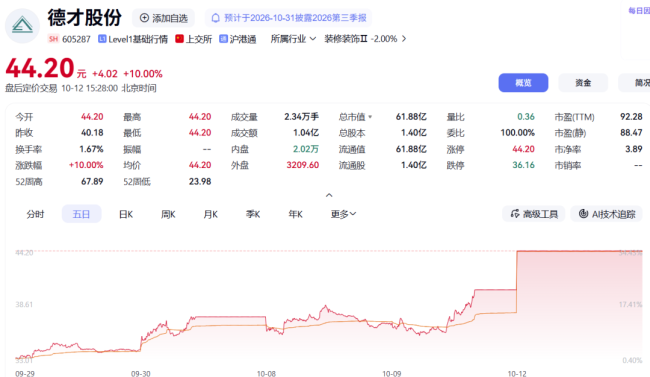650x377 pixels.
Task: Click the 市盈(TTM) value 92.28
Action: pos(631,117)
